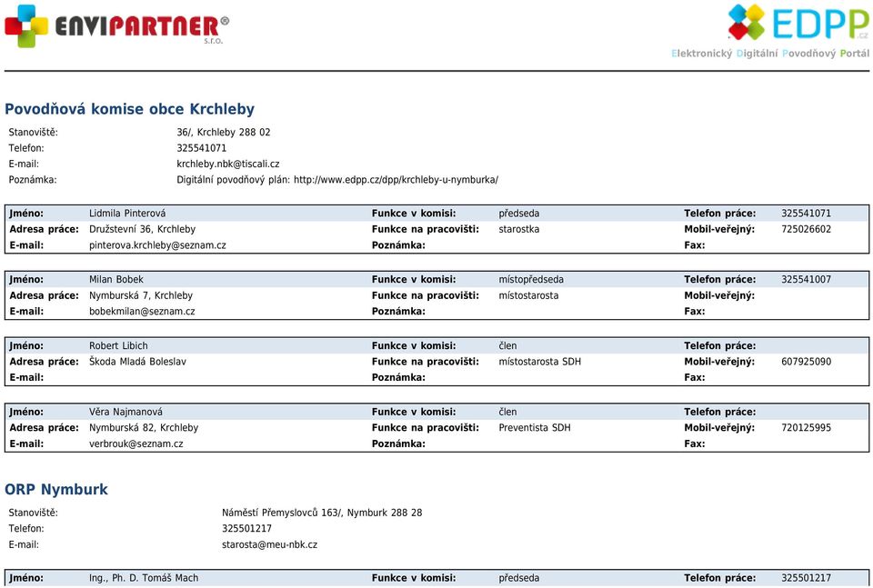Click the address Nymburská 7, Krchleby

point(141,295)
